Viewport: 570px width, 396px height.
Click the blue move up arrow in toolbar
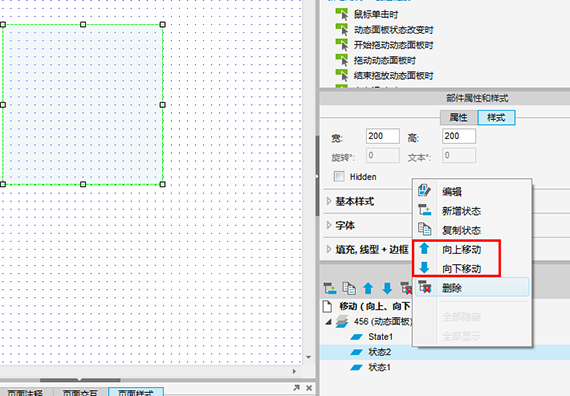tap(368, 288)
